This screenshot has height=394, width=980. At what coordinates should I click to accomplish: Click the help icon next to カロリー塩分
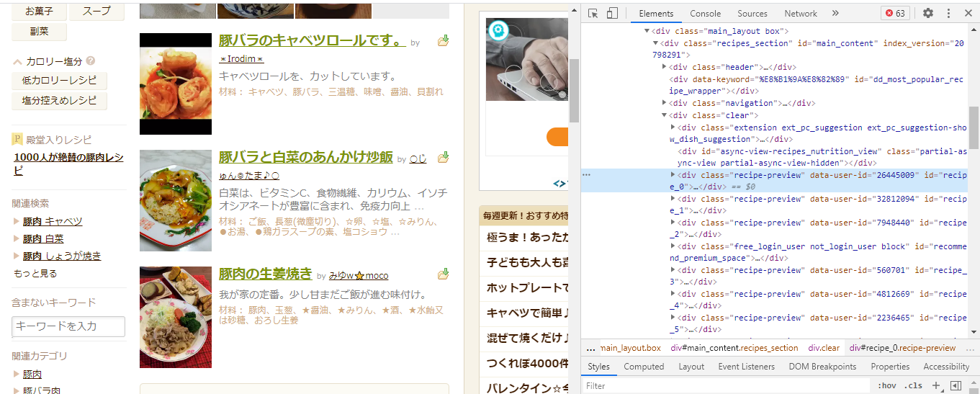91,61
